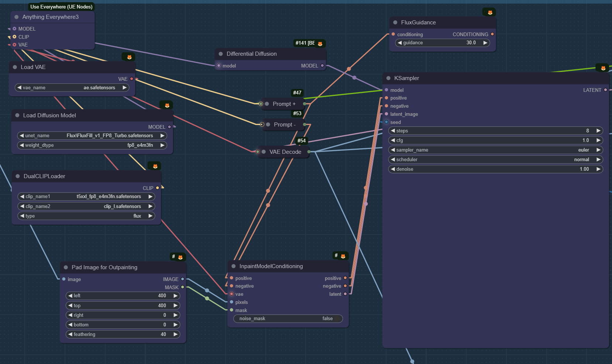
Task: Click the fox badge above DualCLIPLoader node
Action: [155, 166]
